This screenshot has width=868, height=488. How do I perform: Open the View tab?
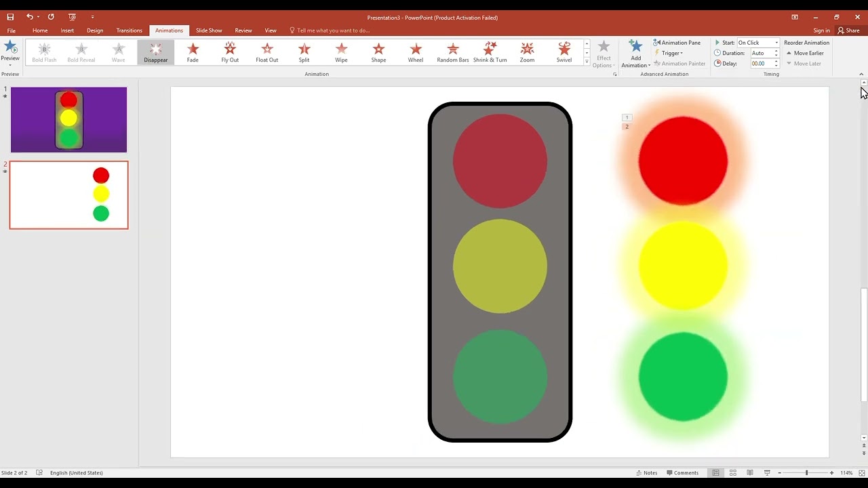(x=271, y=30)
